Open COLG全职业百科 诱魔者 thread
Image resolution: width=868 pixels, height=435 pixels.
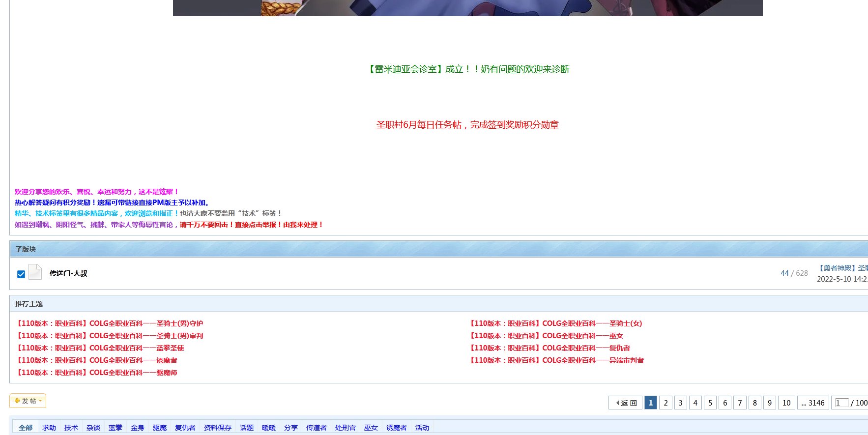tap(96, 360)
